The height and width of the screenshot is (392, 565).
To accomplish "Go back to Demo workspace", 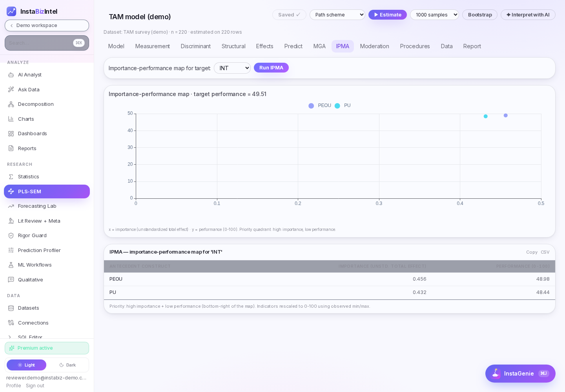I will coord(47,25).
